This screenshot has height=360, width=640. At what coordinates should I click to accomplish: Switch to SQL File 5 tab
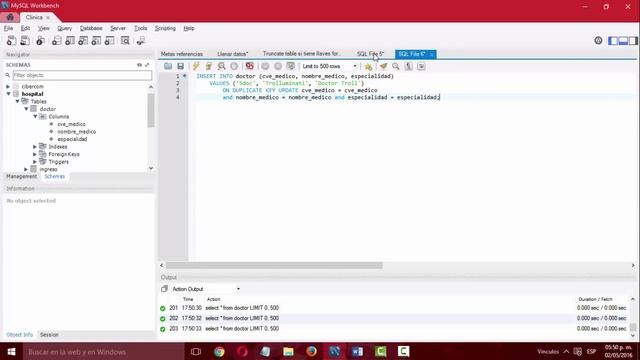tap(370, 54)
